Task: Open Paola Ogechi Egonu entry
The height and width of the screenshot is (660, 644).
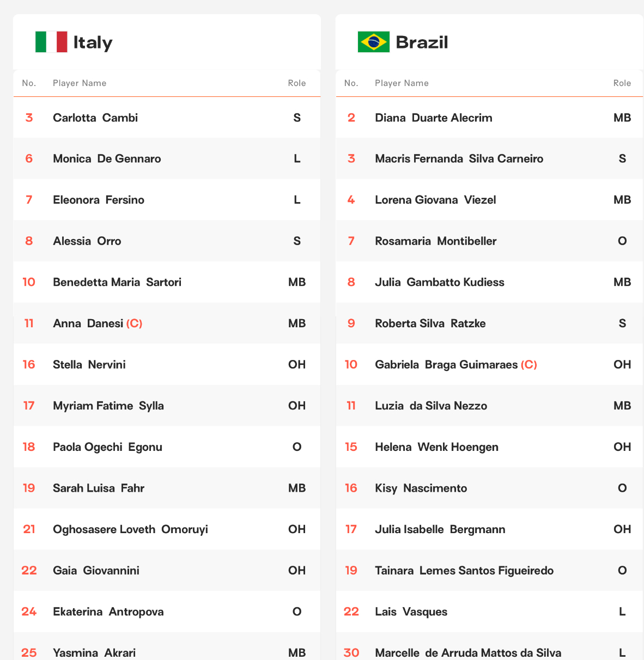Action: tap(108, 447)
